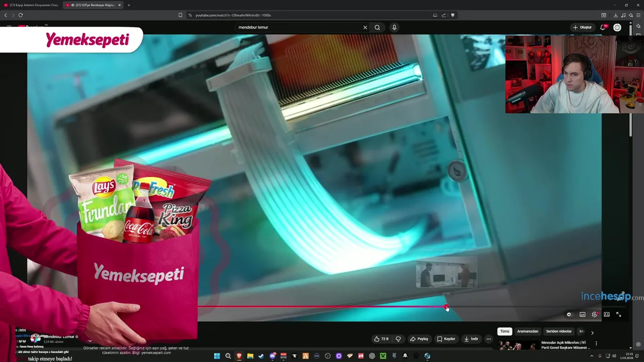Open browser downloads icon
The image size is (644, 362).
[x=615, y=15]
